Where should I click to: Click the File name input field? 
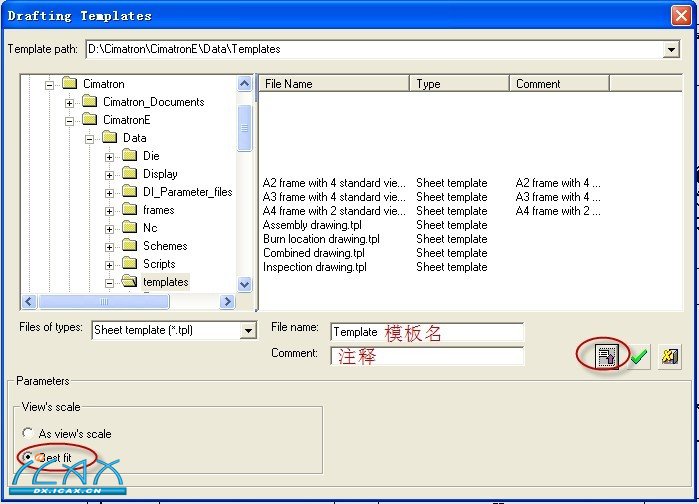click(x=427, y=332)
